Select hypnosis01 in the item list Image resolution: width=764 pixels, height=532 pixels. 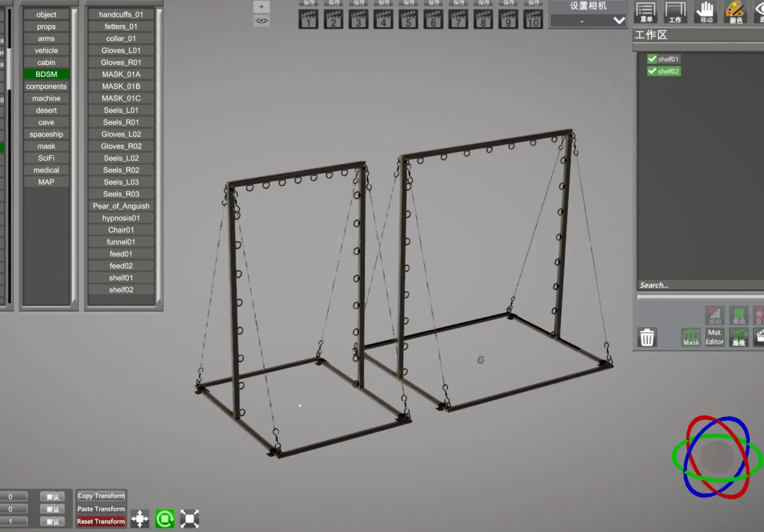coord(121,218)
